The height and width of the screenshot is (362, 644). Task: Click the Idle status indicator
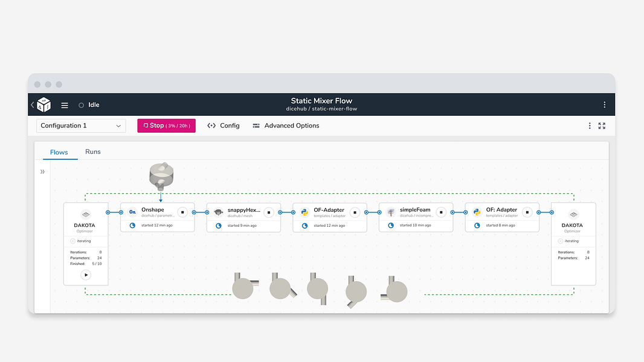click(x=89, y=105)
